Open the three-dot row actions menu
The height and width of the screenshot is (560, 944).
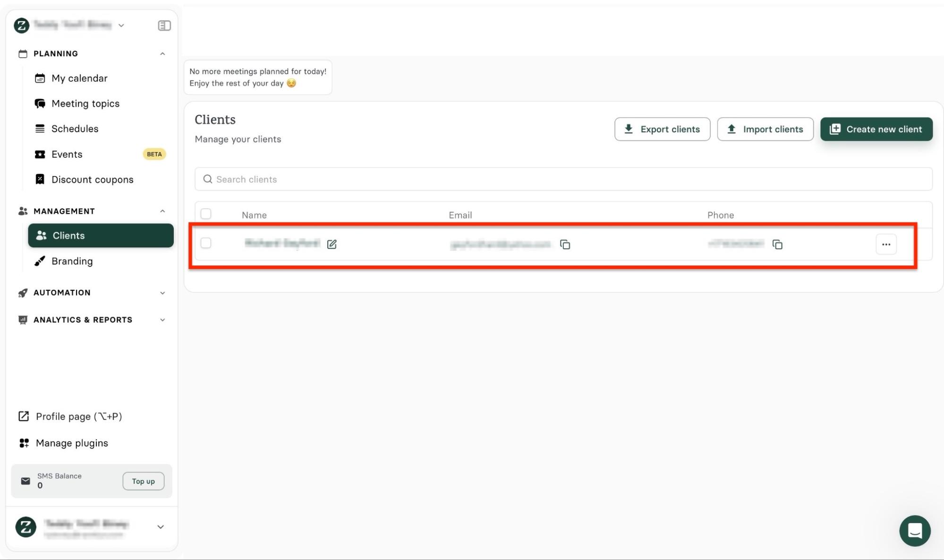click(885, 244)
